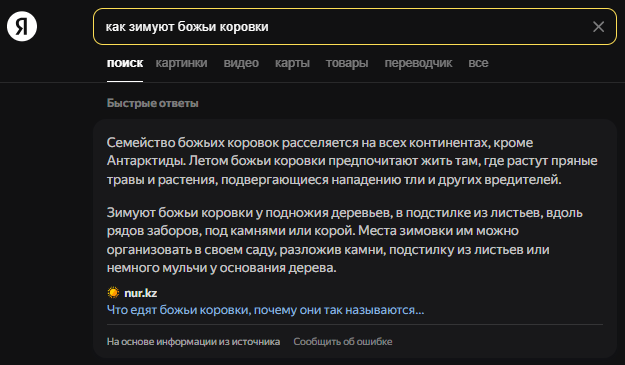Click the 'Быстрые ответы' heading

tap(152, 103)
